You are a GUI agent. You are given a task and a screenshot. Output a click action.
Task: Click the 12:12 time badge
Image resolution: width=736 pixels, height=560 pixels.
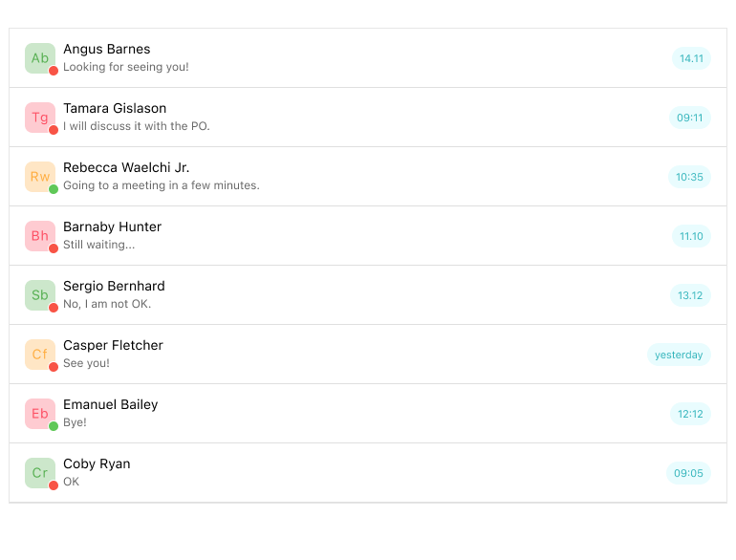(x=690, y=414)
